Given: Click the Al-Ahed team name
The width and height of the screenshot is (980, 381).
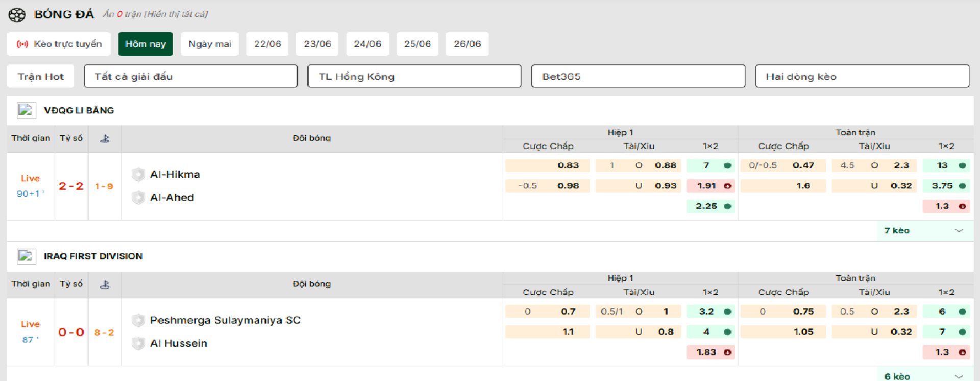Looking at the screenshot, I should pos(172,198).
